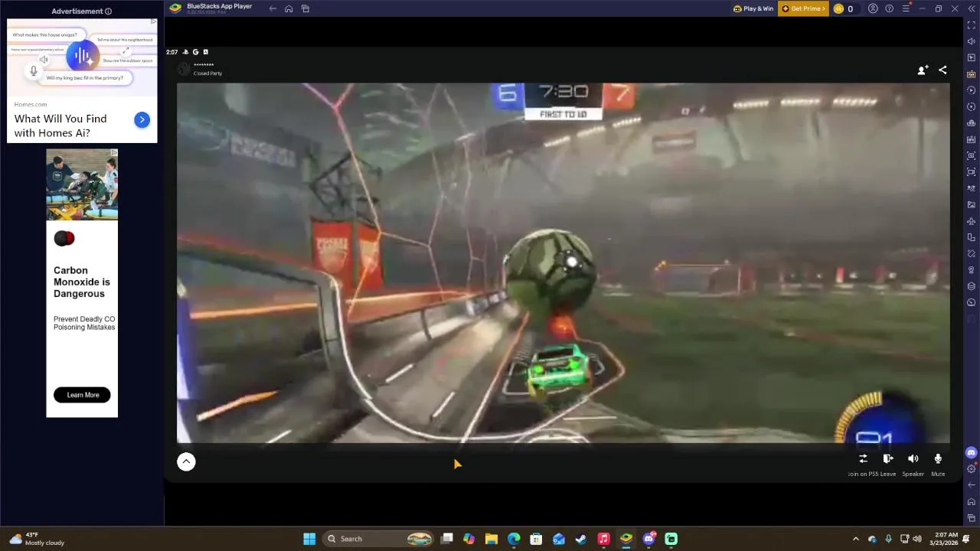Open the recent apps tabs icon in title bar

(305, 8)
